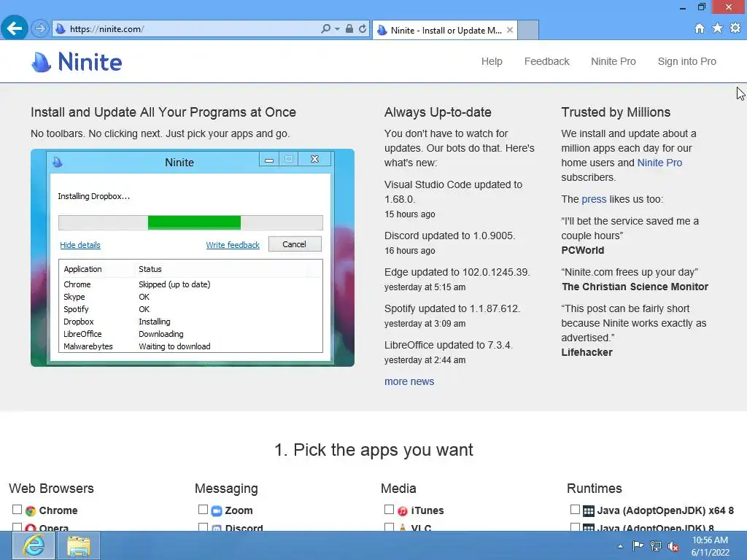Open Internet Explorer from the taskbar

34,545
